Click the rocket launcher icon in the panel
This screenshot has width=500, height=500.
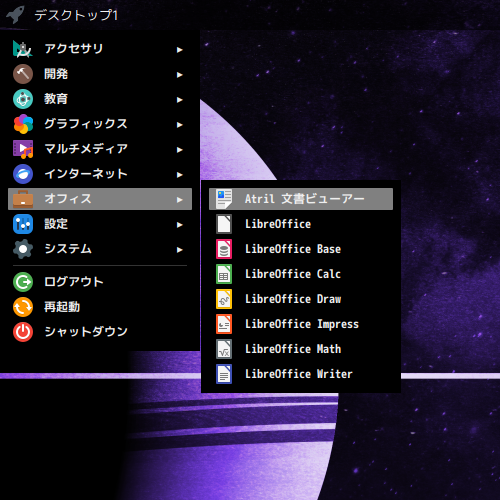[x=15, y=15]
